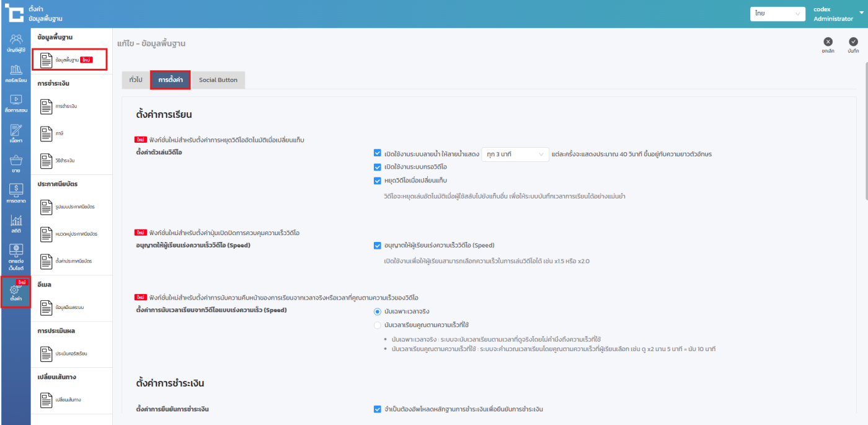Open the ทุก 3 นาที watermark interval dropdown

(515, 154)
